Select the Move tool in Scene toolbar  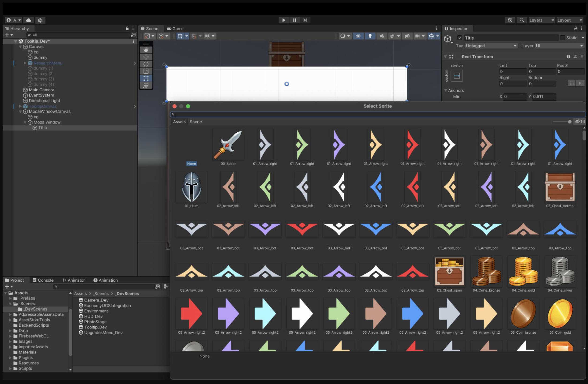click(146, 57)
